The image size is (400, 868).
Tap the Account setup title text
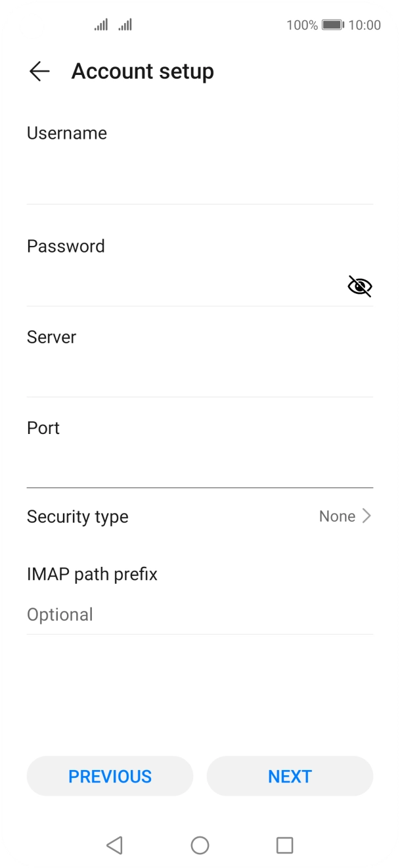(x=143, y=71)
